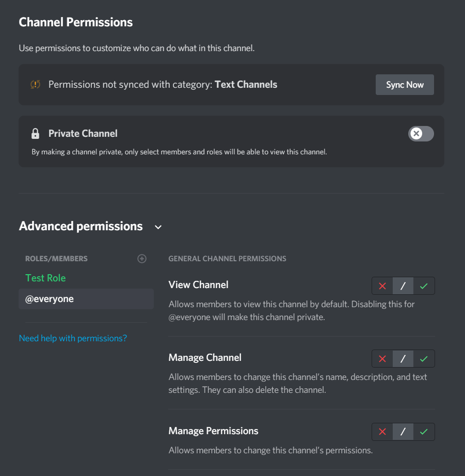Select the Test Role entry

[45, 278]
